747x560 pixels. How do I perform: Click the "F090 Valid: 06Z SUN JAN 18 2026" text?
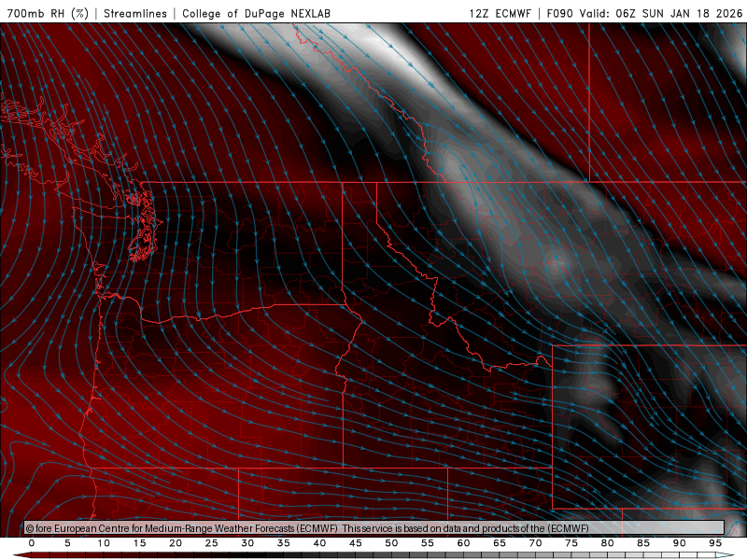click(644, 13)
